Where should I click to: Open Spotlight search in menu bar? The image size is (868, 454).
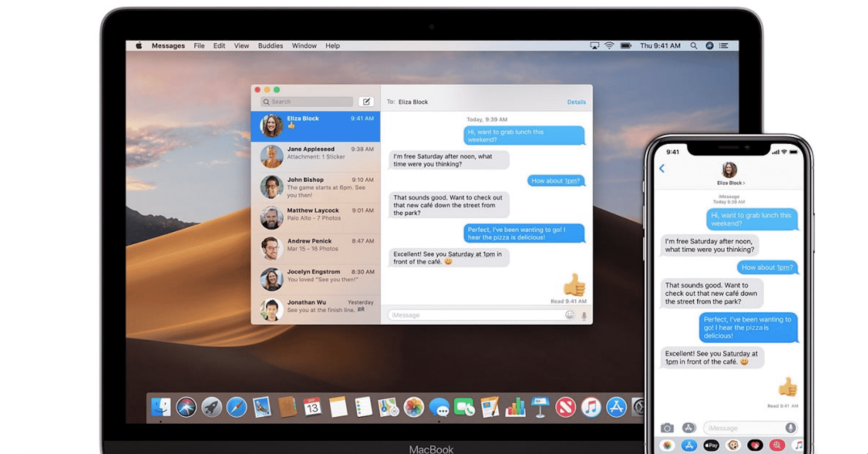(694, 46)
